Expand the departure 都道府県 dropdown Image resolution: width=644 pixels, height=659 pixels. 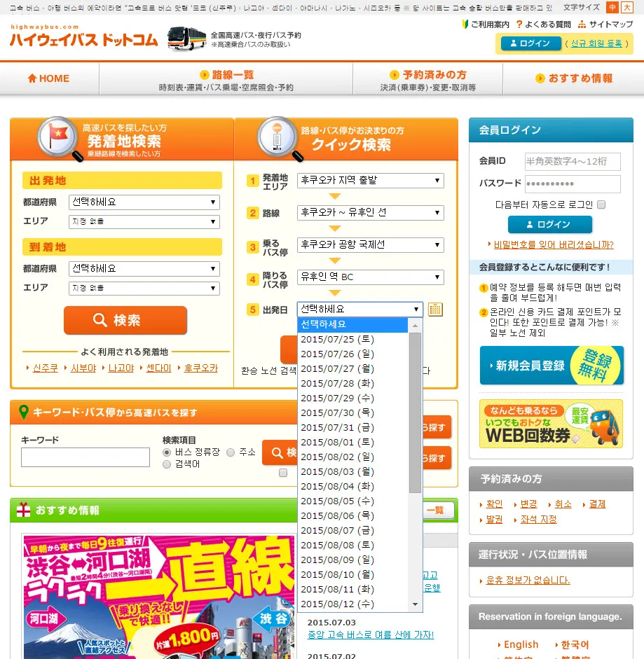145,202
